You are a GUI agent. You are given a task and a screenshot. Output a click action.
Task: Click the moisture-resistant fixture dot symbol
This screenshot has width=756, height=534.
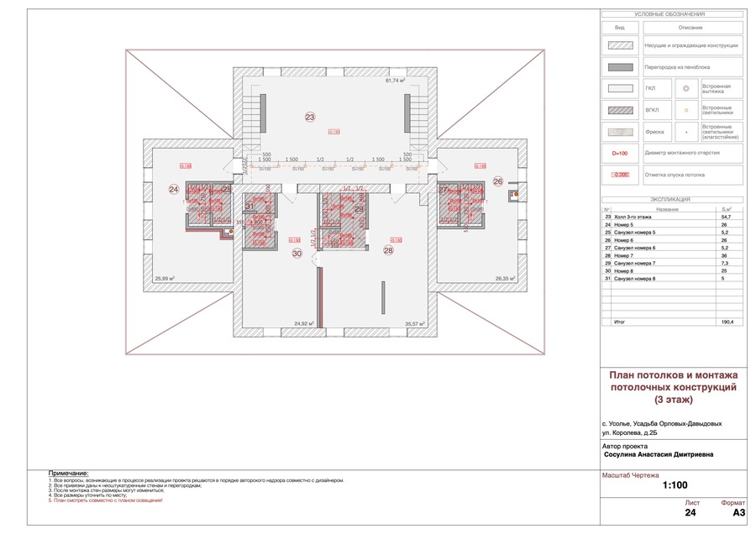pos(686,132)
